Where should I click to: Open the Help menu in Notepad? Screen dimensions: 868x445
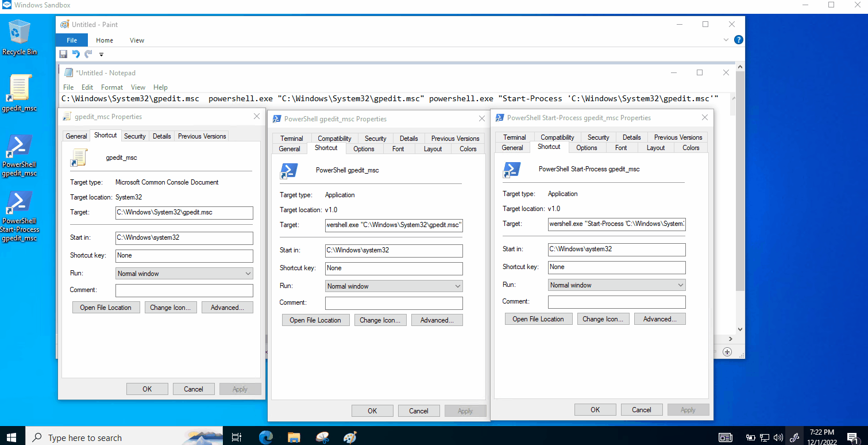[161, 87]
